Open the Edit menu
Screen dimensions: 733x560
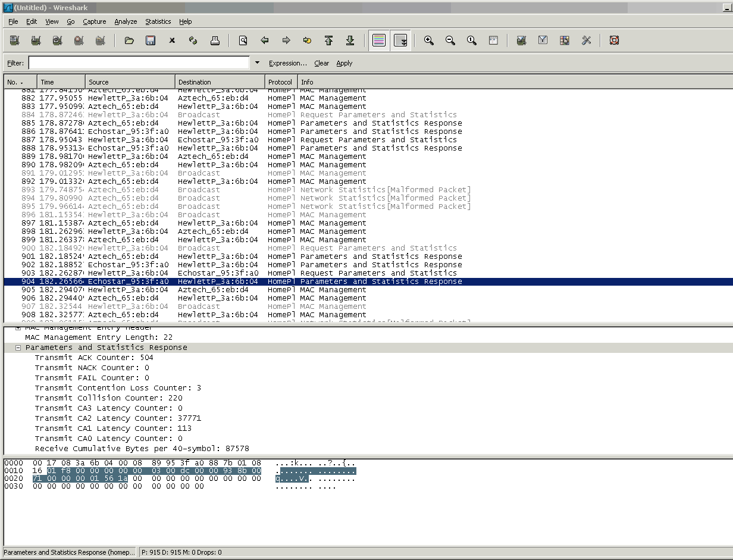click(32, 21)
